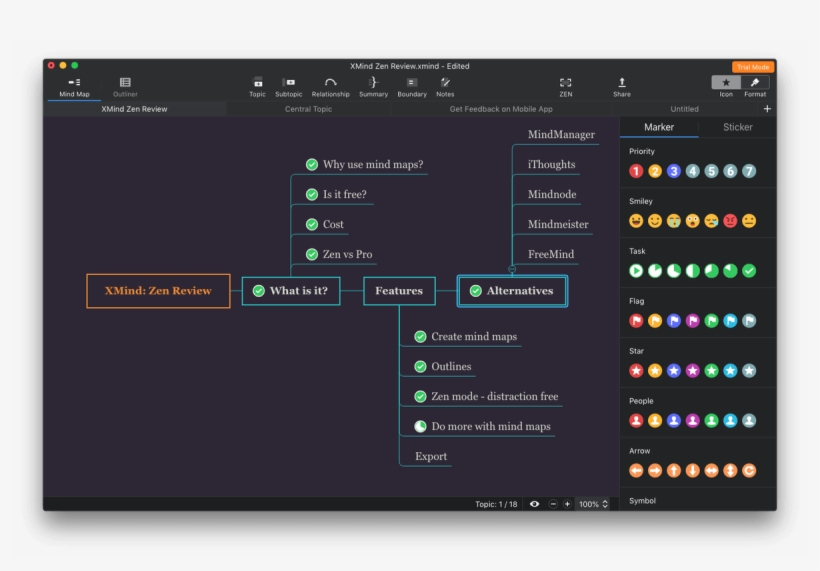Select the FreeMind subtopic

[x=551, y=254]
